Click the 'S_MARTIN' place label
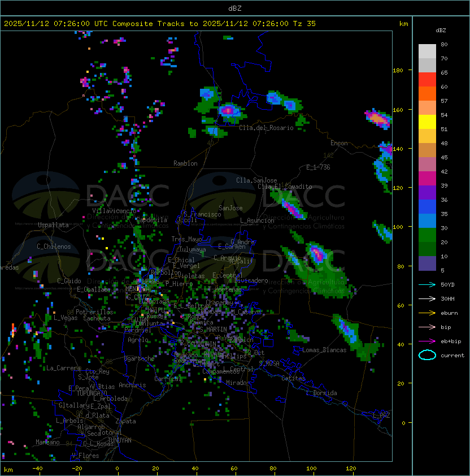470x476 pixels. point(214,330)
